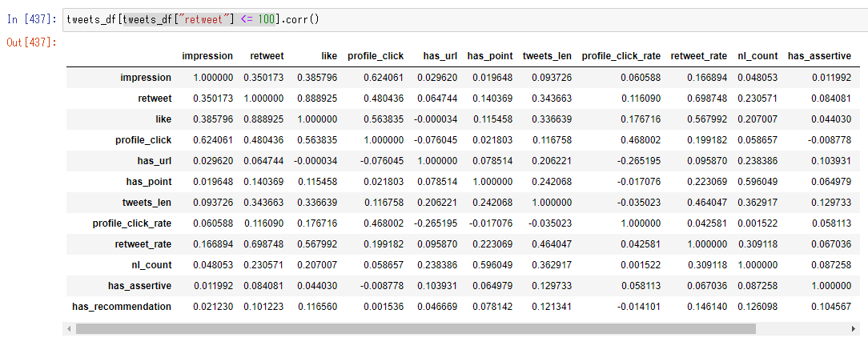The height and width of the screenshot is (350, 868).
Task: Click the retweet column header
Action: [x=267, y=56]
